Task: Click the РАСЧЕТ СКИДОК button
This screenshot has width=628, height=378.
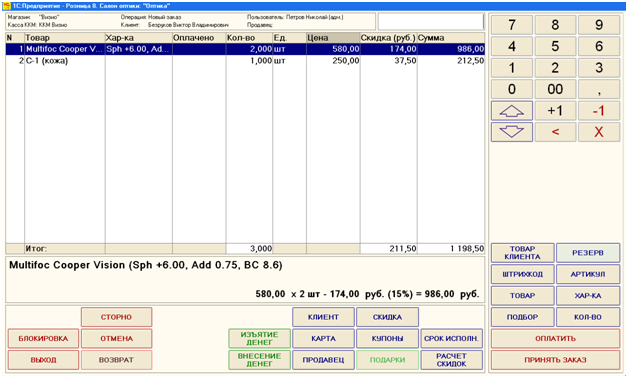Action: tap(451, 360)
